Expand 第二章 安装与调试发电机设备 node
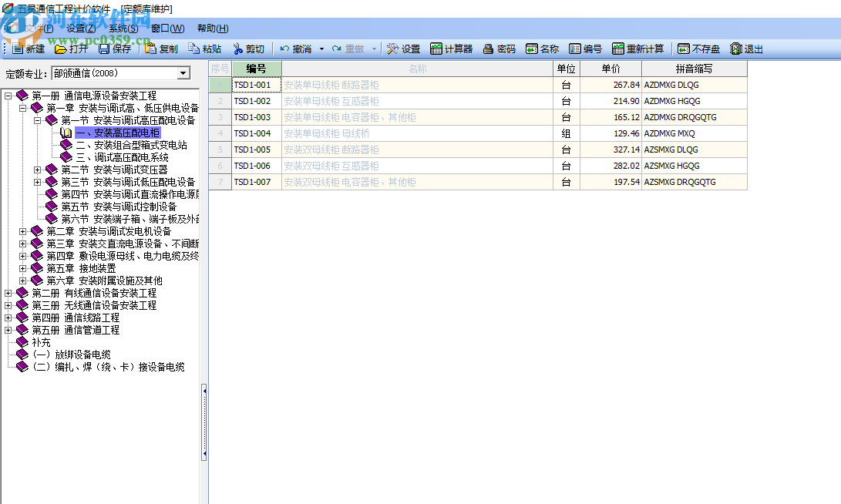This screenshot has width=841, height=504. tap(22, 232)
